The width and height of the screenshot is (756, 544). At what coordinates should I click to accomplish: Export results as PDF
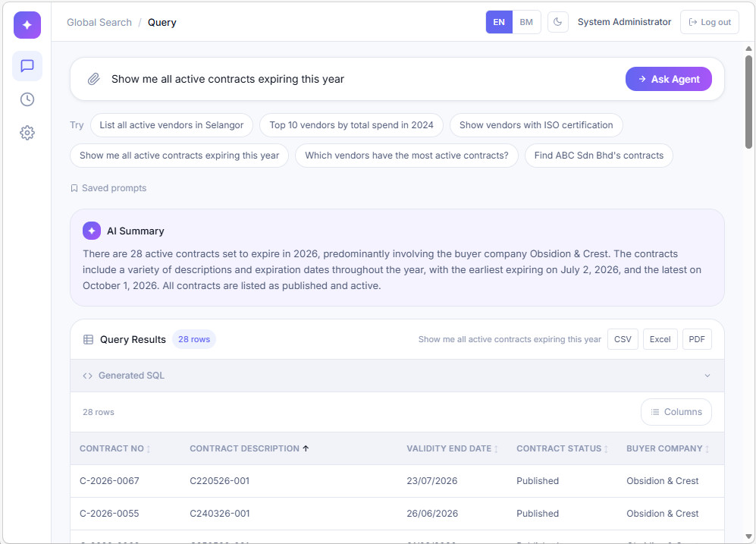pos(697,339)
